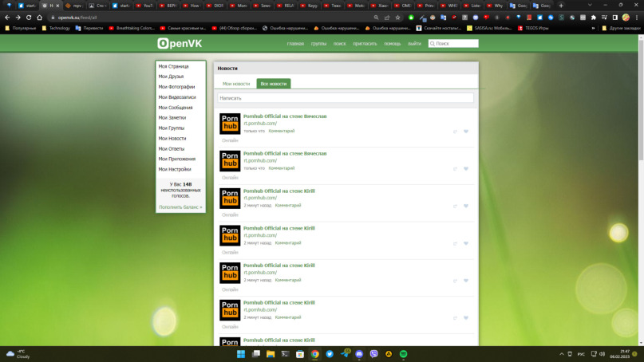Open the Другие закладки bookmarks folder
This screenshot has height=362, width=644.
pos(622,28)
